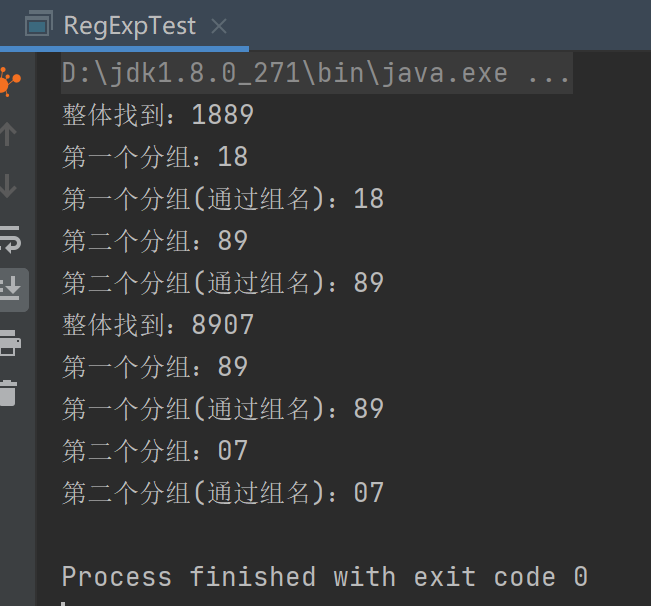Screen dimensions: 651x606
Task: Toggle soft-wrap for console output
Action: [9, 238]
